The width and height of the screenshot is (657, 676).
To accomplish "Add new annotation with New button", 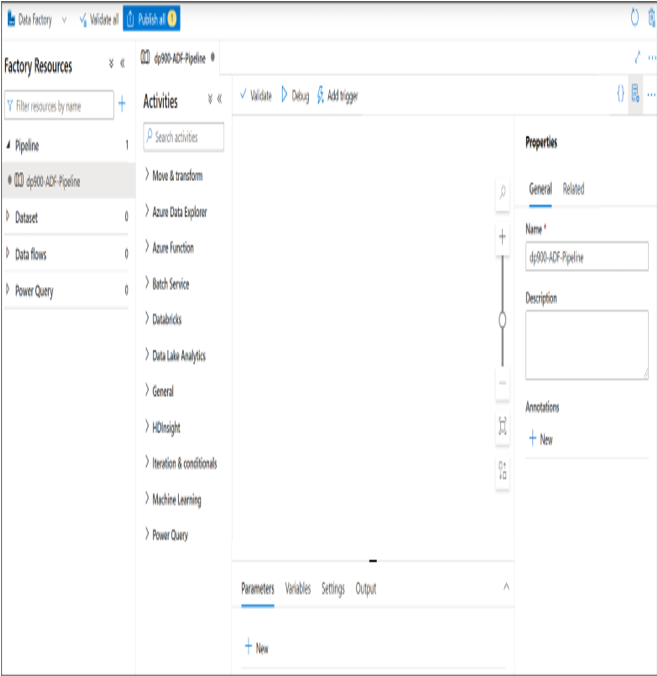I will pos(541,439).
